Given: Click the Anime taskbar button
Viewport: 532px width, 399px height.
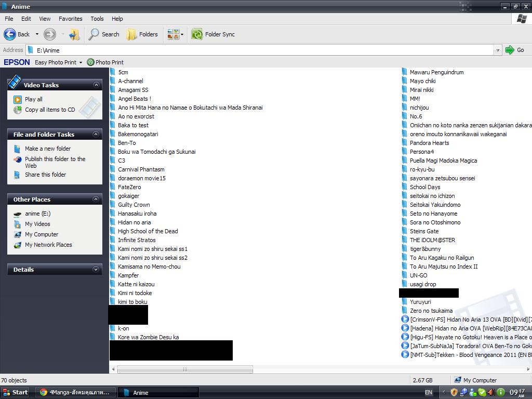Looking at the screenshot, I should (158, 392).
